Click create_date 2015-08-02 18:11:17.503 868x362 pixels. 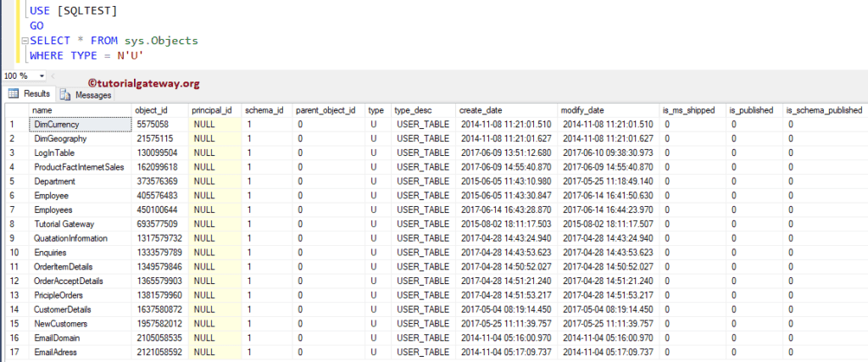pos(506,224)
